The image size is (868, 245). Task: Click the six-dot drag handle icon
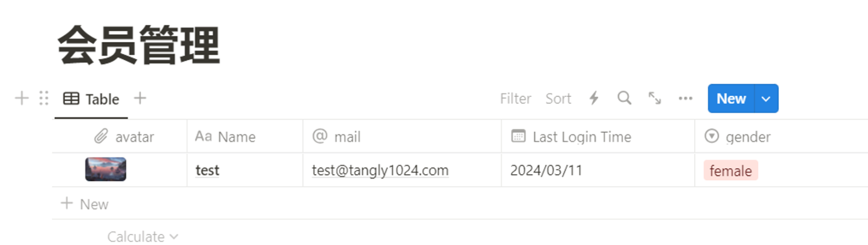(x=44, y=98)
